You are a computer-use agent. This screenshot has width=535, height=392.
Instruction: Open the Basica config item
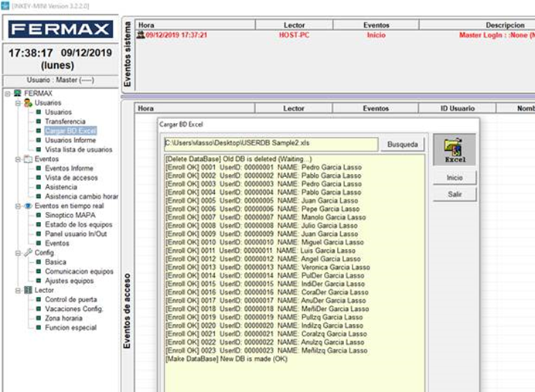click(56, 262)
